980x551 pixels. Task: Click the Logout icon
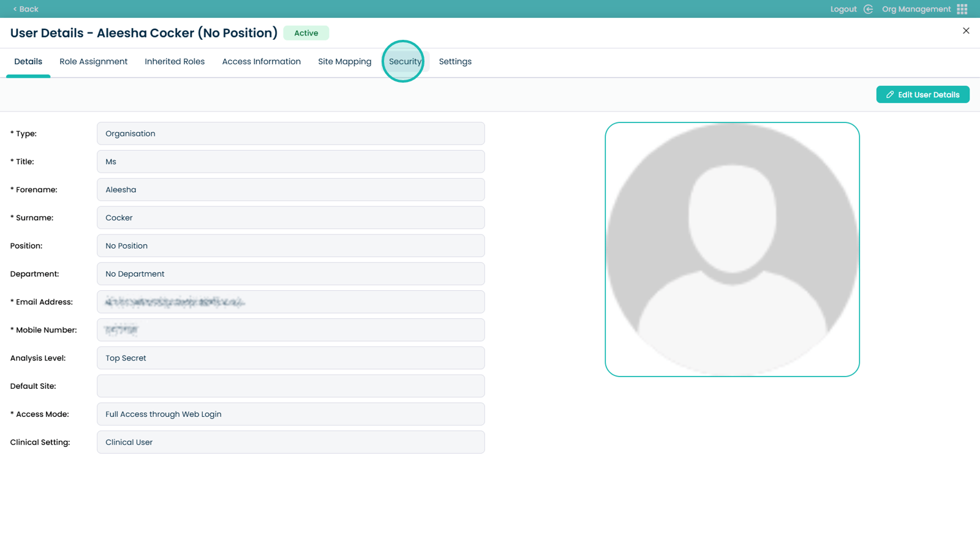pyautogui.click(x=868, y=9)
